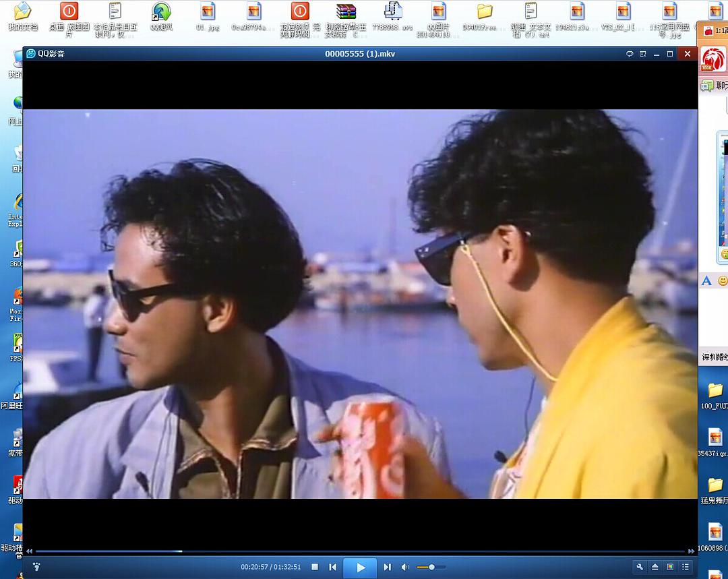Select the WinRAR archive desktop icon
728x579 pixels.
[x=346, y=19]
